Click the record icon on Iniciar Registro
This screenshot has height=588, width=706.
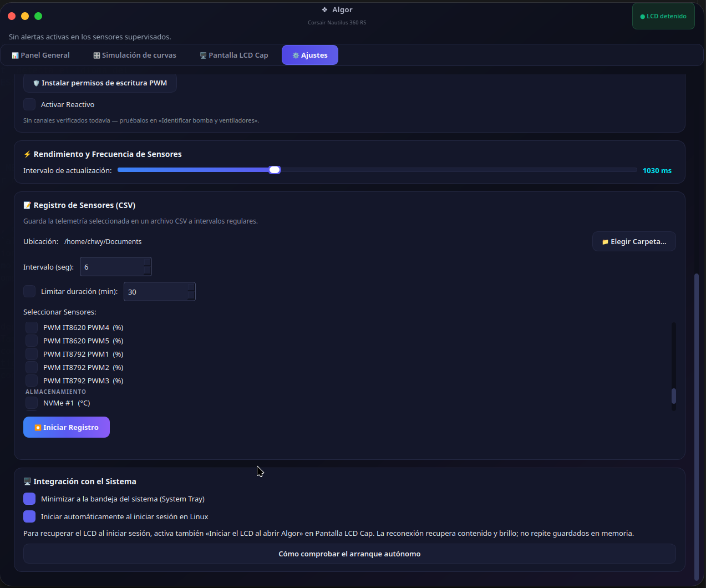(x=38, y=428)
